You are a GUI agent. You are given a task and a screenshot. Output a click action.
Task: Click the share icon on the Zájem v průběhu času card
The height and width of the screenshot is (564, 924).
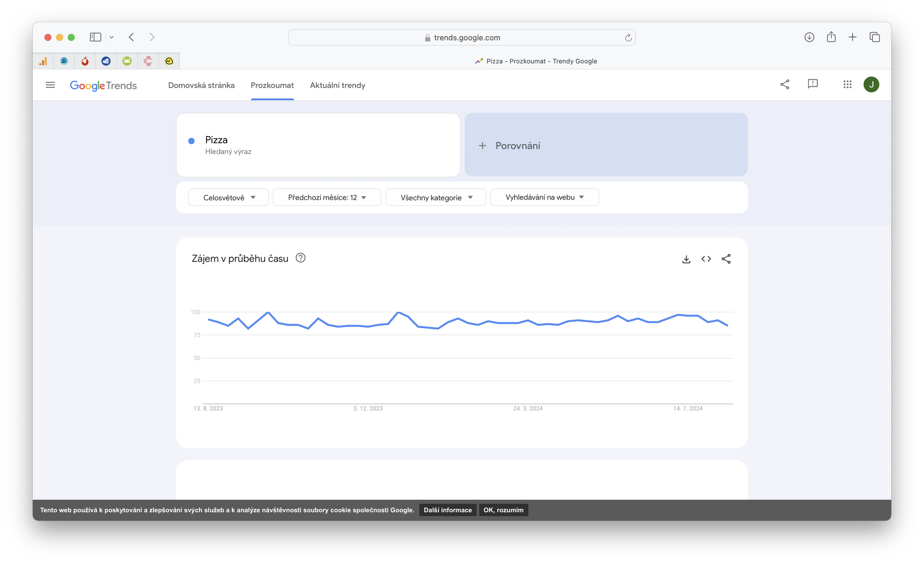coord(726,259)
